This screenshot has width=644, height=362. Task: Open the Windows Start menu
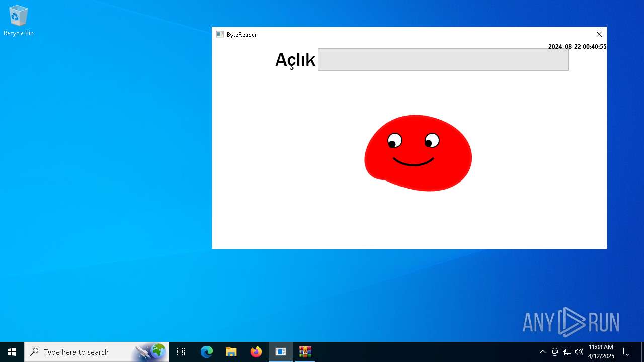pyautogui.click(x=12, y=352)
